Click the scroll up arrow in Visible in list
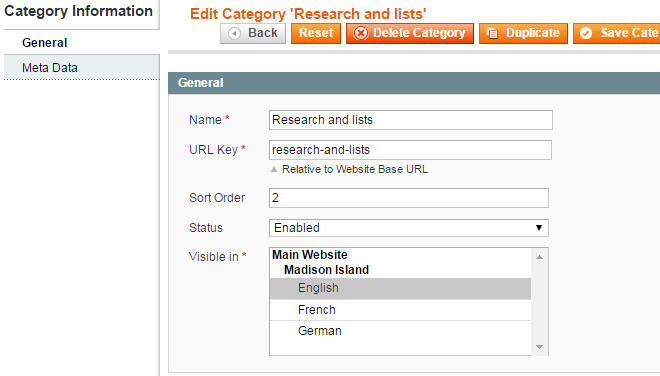Viewport: 660px width, 376px height. (x=540, y=257)
